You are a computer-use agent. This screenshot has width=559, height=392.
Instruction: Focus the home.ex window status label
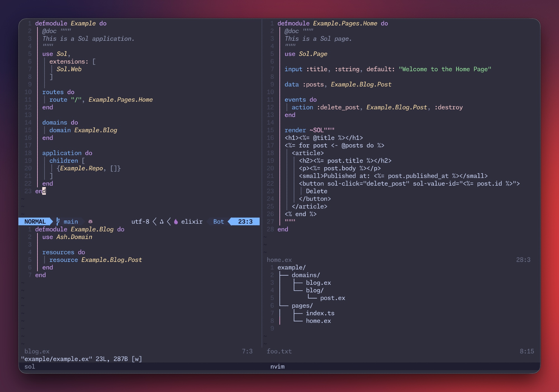279,260
